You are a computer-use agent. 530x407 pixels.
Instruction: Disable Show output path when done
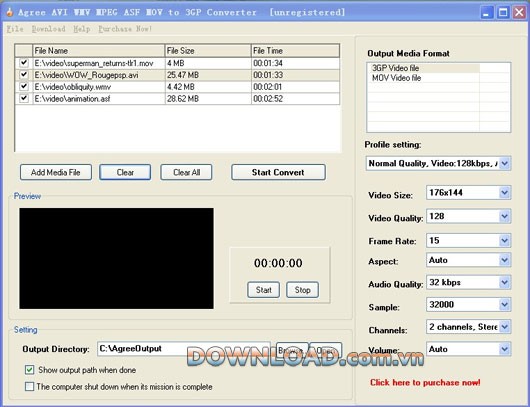pyautogui.click(x=29, y=370)
